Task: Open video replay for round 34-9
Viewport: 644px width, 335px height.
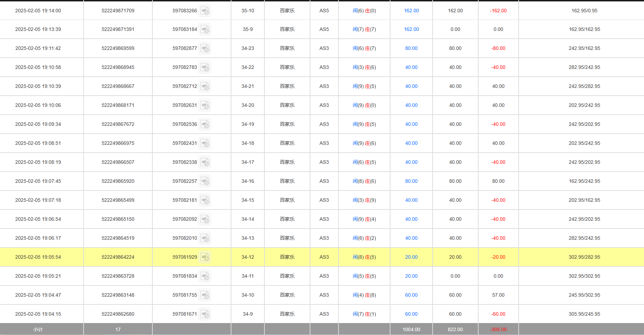Action: click(205, 314)
